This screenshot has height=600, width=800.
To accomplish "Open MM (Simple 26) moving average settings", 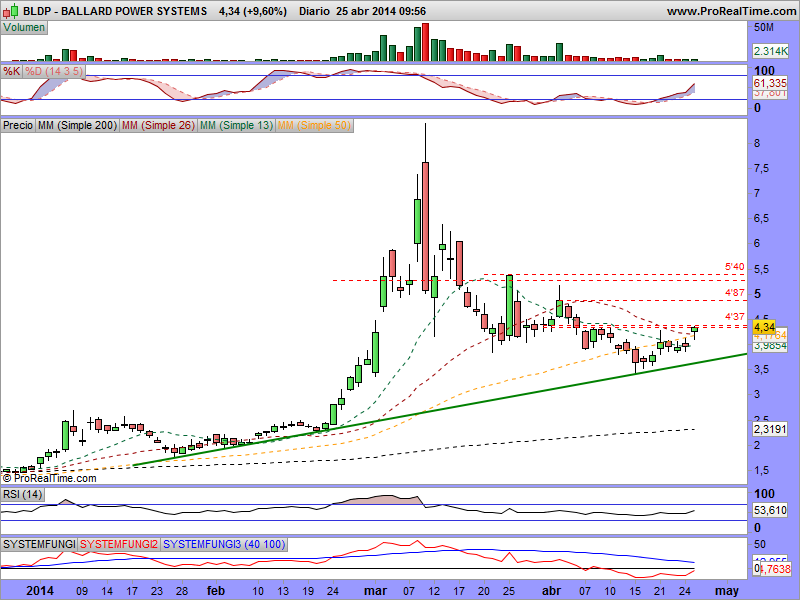I will (x=158, y=125).
